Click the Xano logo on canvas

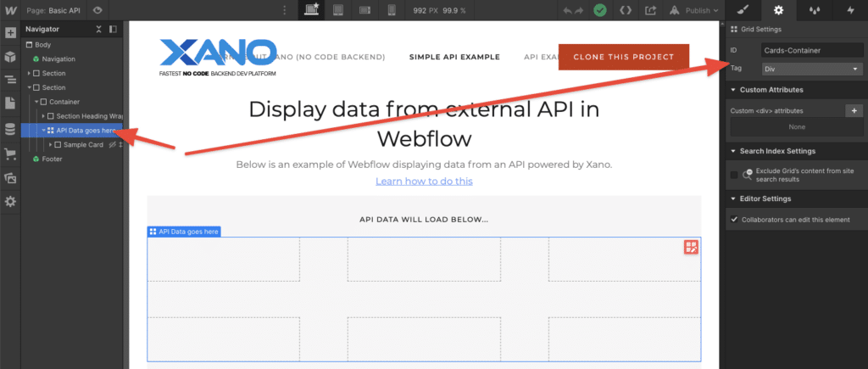[218, 58]
